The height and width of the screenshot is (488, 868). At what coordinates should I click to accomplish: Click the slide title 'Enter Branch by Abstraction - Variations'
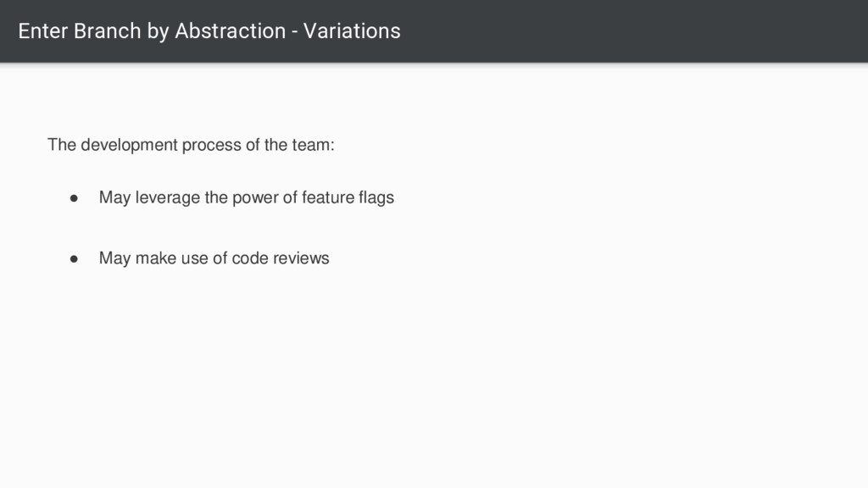209,31
